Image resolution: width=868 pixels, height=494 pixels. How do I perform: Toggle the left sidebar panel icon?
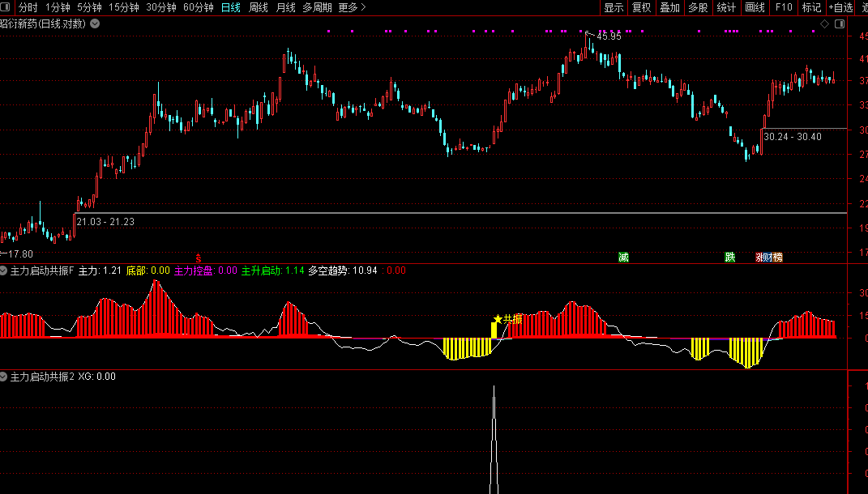point(6,7)
